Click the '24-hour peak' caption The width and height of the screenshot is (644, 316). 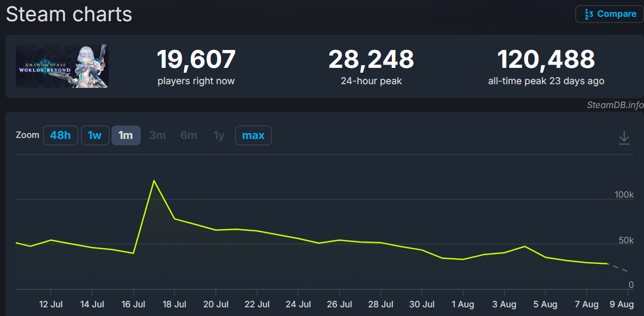pos(371,81)
